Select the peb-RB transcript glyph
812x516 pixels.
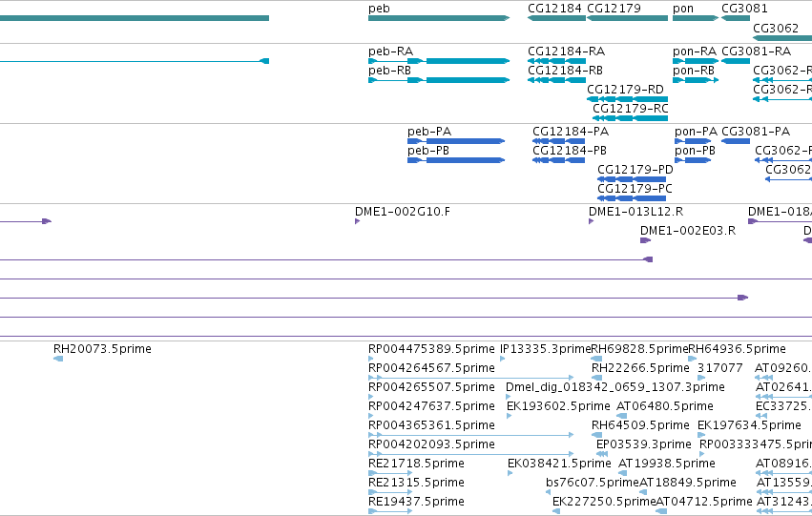click(439, 80)
